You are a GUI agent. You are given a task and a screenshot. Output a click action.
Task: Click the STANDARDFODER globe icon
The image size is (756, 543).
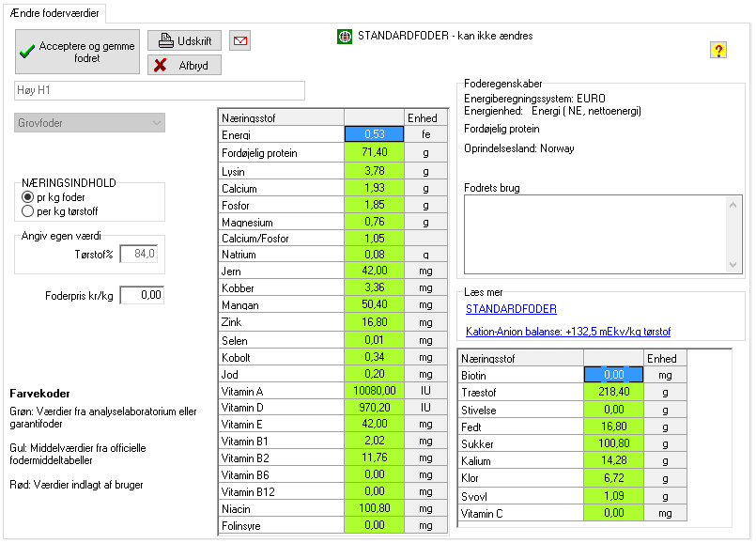tap(345, 36)
